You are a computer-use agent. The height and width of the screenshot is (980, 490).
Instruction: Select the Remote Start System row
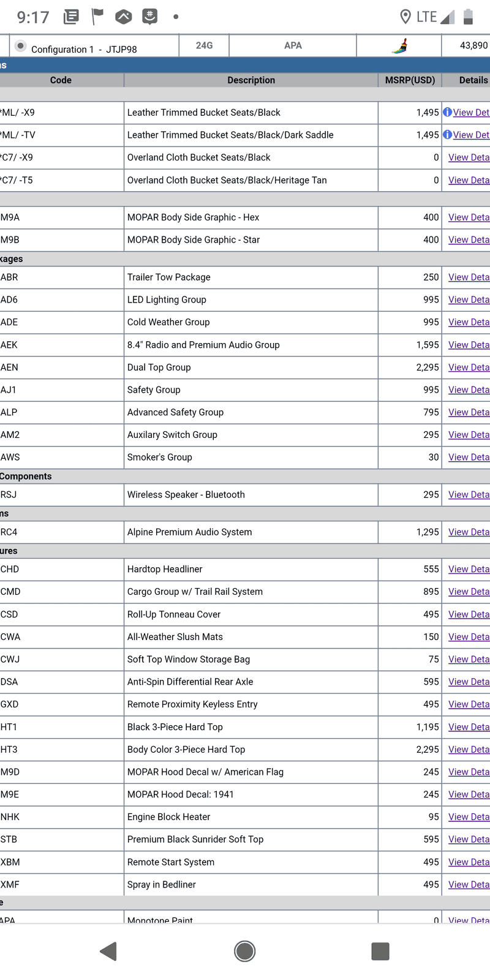tap(245, 862)
